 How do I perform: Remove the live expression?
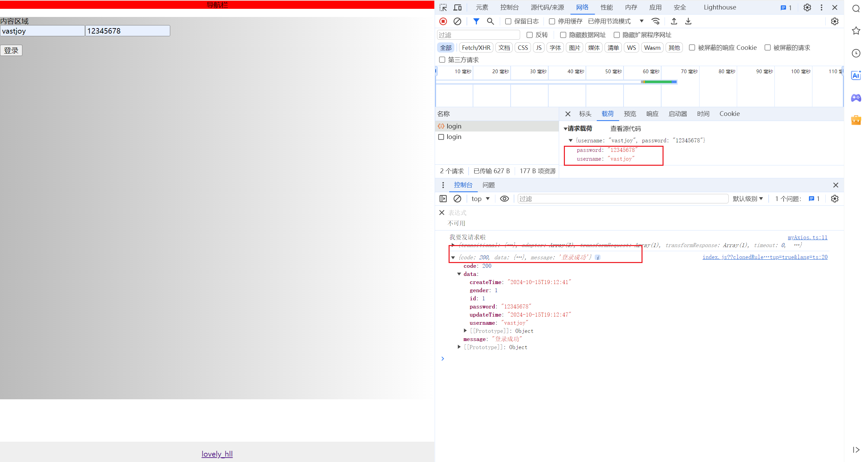click(442, 213)
